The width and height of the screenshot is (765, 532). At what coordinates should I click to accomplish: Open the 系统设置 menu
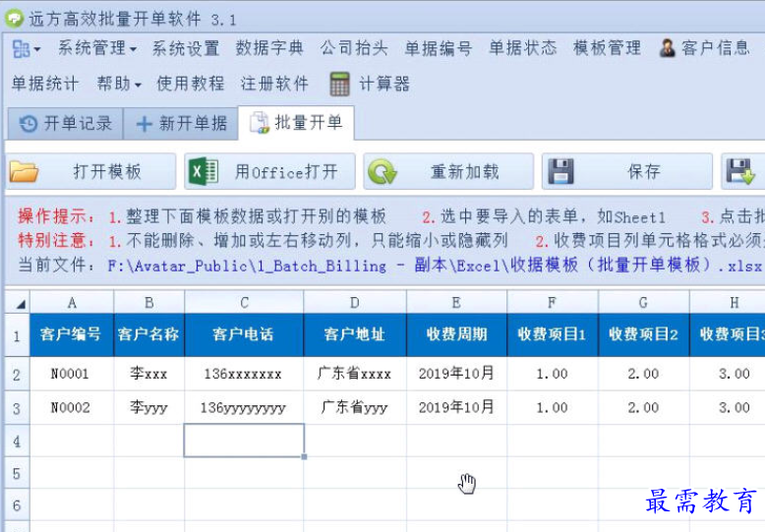click(186, 48)
